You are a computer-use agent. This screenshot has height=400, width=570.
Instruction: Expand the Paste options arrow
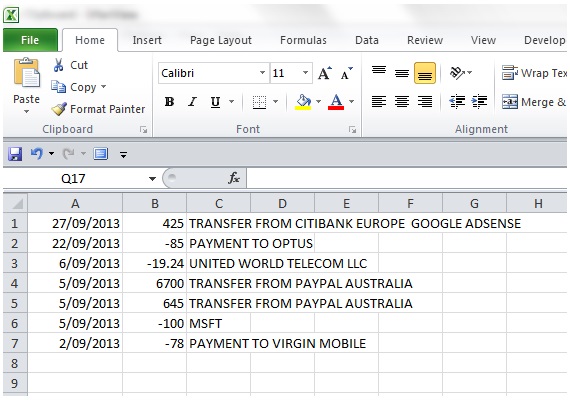[x=27, y=112]
